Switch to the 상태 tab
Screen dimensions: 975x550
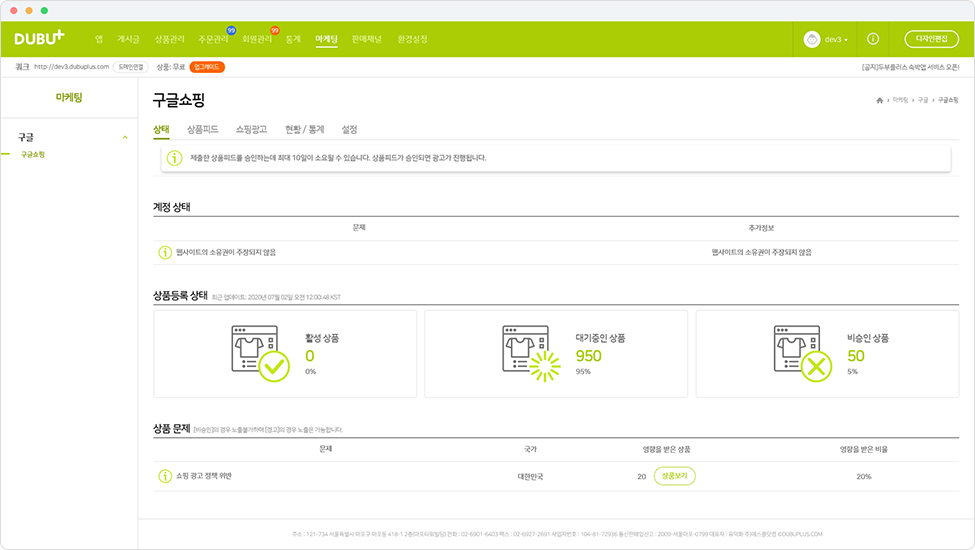click(161, 129)
